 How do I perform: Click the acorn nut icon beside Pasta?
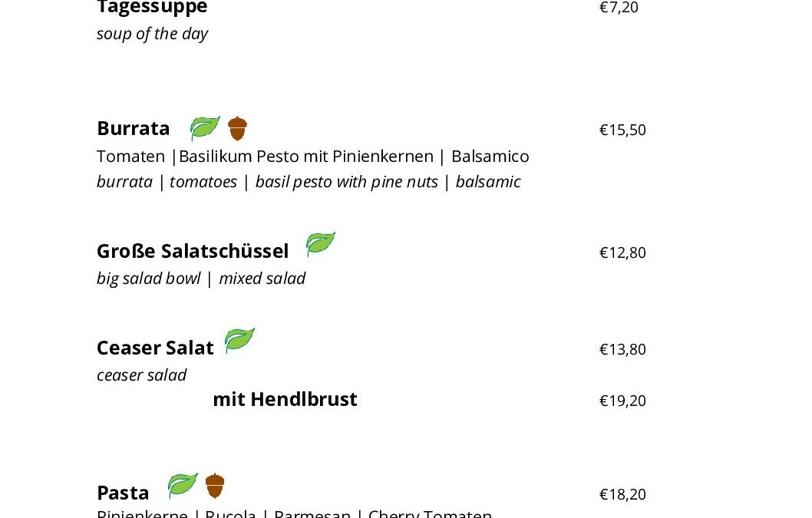(x=215, y=486)
